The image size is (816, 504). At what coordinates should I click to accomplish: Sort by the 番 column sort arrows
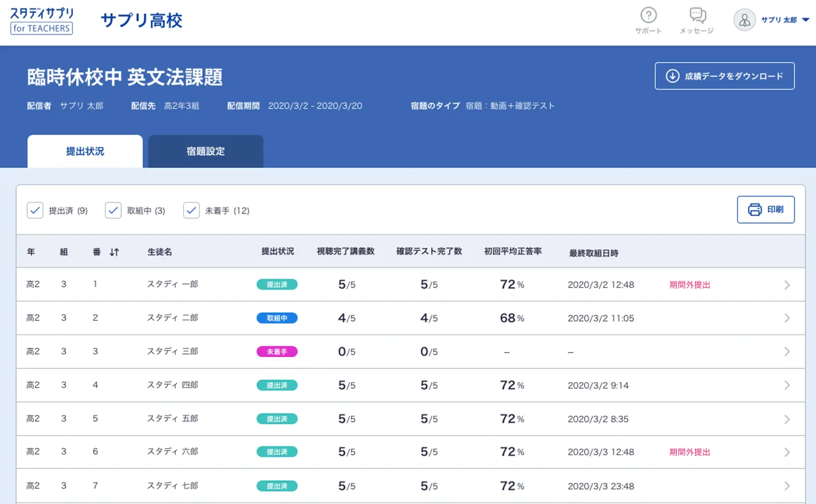(114, 252)
